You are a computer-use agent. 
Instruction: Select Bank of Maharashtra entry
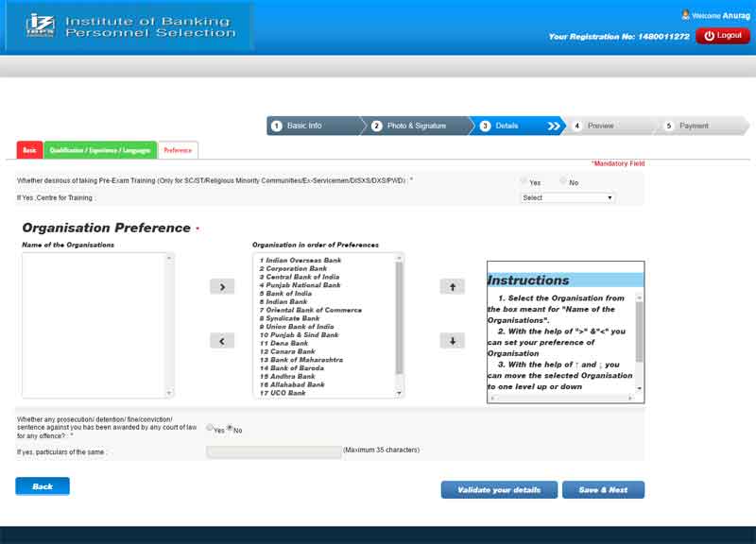click(301, 360)
